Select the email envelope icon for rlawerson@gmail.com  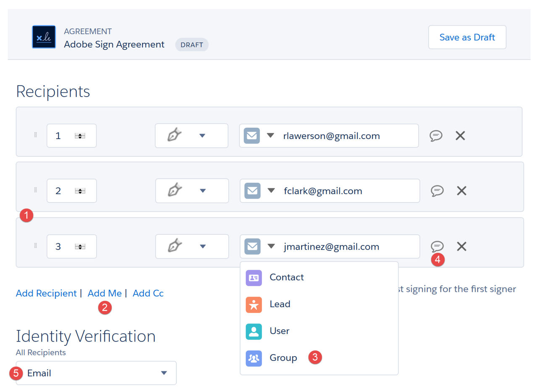point(252,135)
